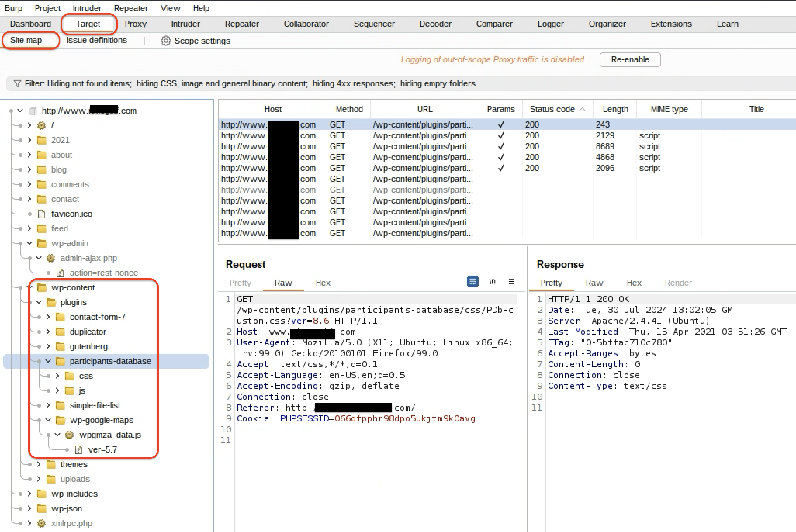The width and height of the screenshot is (796, 532).
Task: Click the 2021 folder icon
Action: click(42, 140)
